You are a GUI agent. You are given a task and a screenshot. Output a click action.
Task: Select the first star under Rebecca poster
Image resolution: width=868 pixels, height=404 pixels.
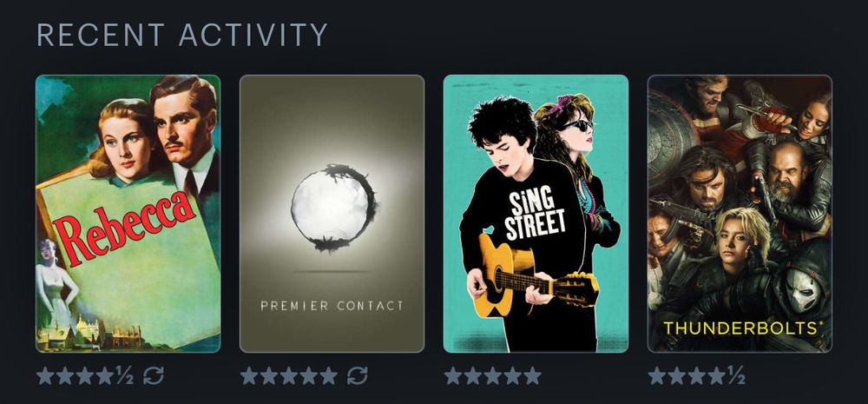[45, 375]
